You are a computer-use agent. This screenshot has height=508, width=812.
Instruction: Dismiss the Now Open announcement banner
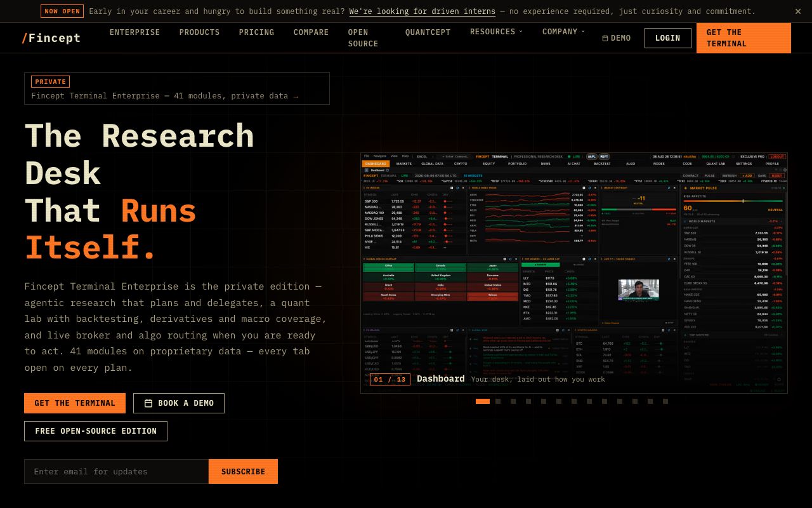tap(798, 11)
